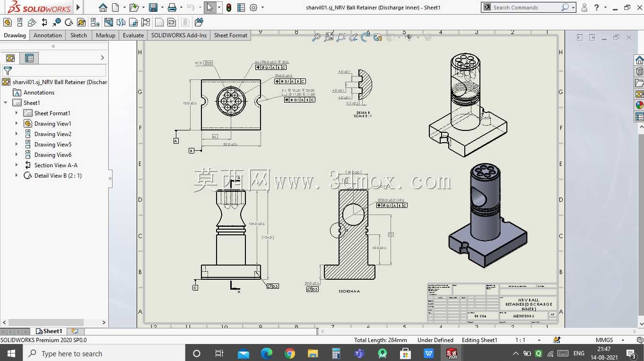Image resolution: width=644 pixels, height=361 pixels.
Task: Click the user login icon
Action: click(584, 8)
